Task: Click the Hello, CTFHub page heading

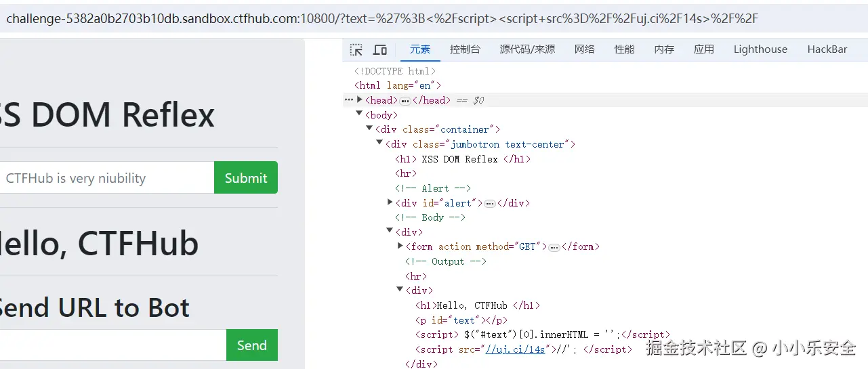Action: tap(99, 244)
